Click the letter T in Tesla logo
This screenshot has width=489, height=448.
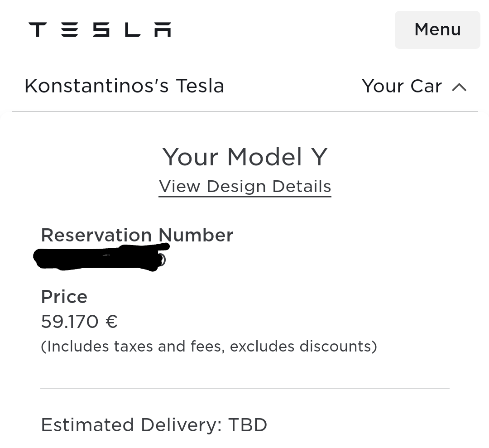[x=38, y=30]
